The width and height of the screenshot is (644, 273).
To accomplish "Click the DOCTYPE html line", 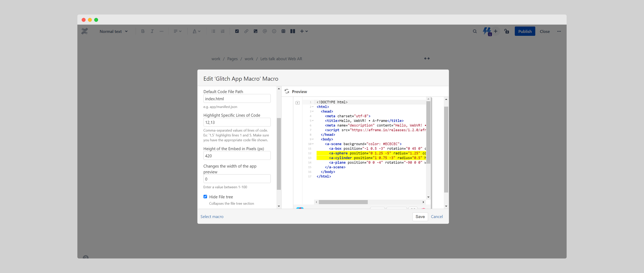I will click(x=332, y=102).
